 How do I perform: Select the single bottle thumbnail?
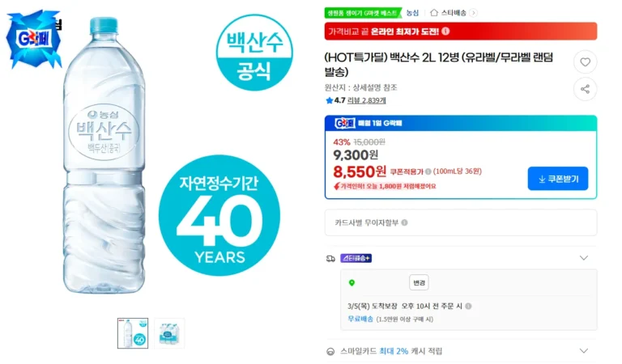click(x=132, y=332)
